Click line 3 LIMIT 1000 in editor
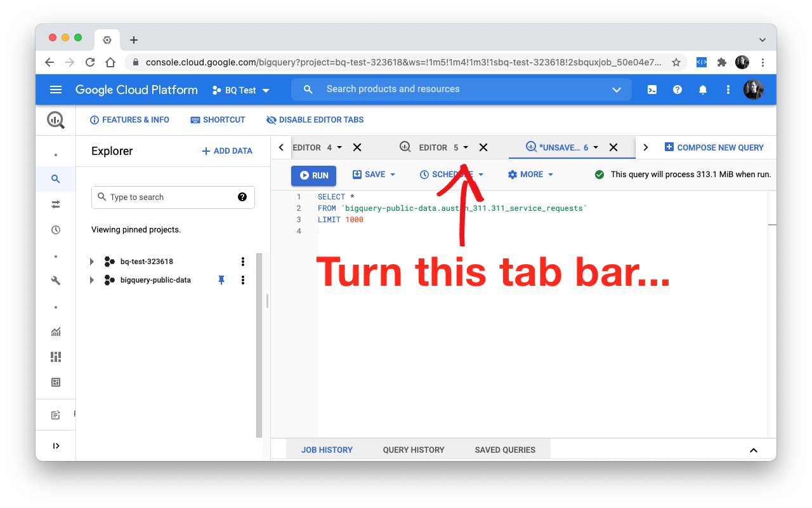Viewport: 812px width, 508px height. point(341,220)
